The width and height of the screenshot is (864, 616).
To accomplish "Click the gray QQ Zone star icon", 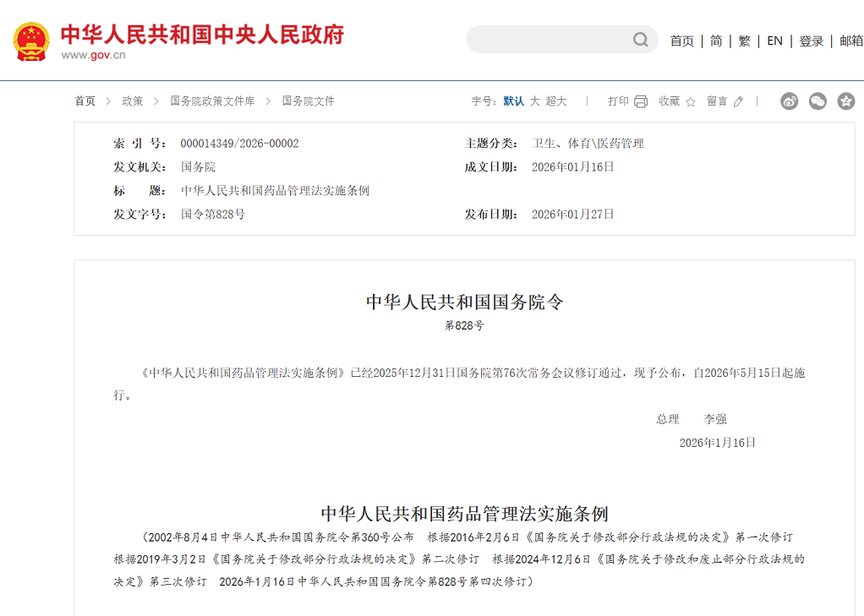I will point(845,101).
